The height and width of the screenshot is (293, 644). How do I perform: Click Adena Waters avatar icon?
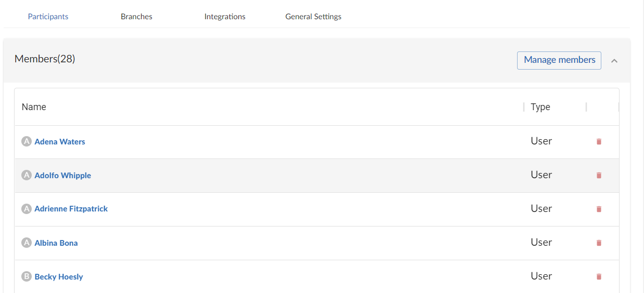point(27,141)
